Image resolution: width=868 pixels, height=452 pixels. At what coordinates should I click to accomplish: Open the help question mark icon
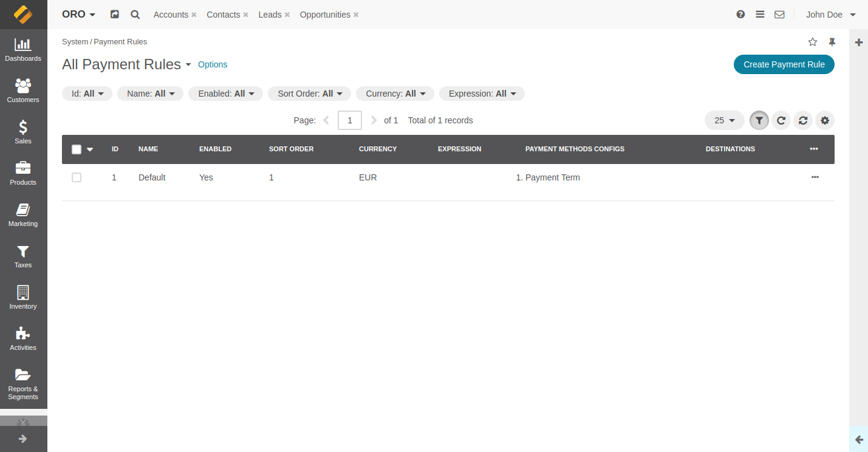[x=740, y=14]
